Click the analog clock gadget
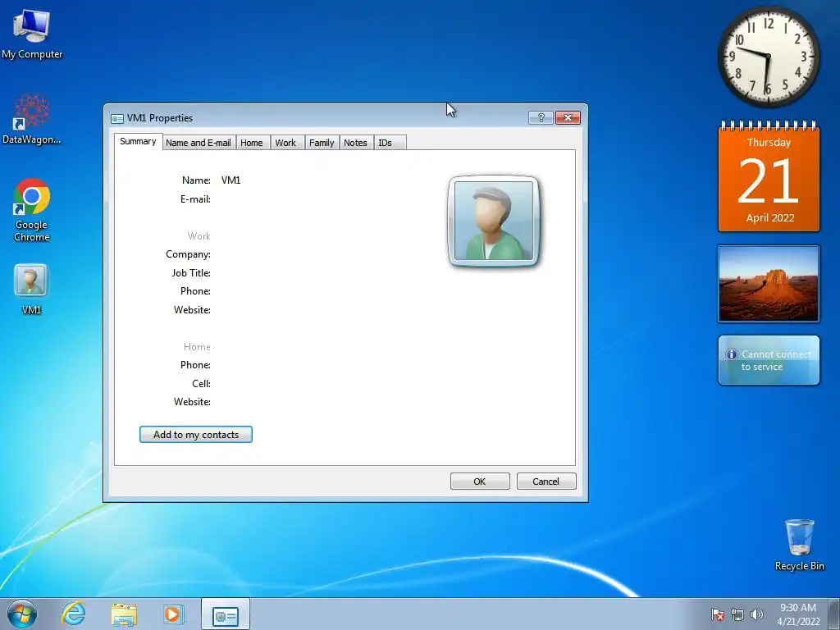Viewport: 840px width, 630px height. [768, 57]
